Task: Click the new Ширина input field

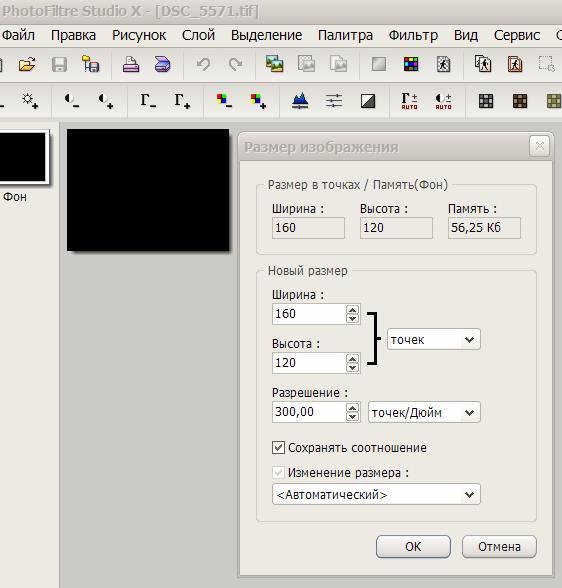Action: pos(309,314)
